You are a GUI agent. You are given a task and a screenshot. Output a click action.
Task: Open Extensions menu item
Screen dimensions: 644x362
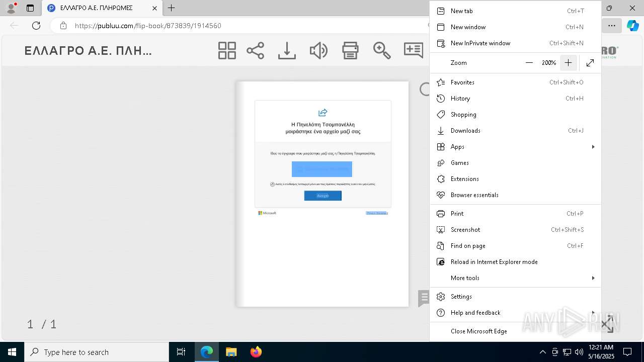[x=515, y=179]
